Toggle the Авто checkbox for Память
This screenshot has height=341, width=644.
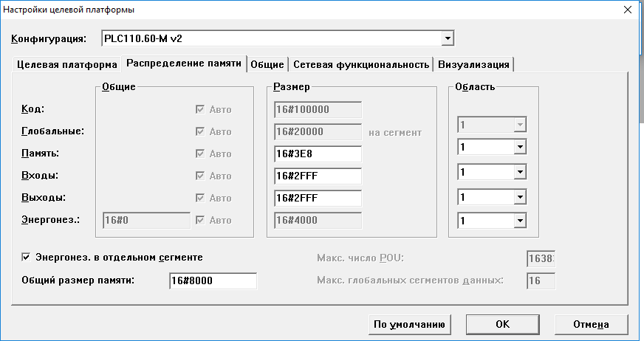200,154
